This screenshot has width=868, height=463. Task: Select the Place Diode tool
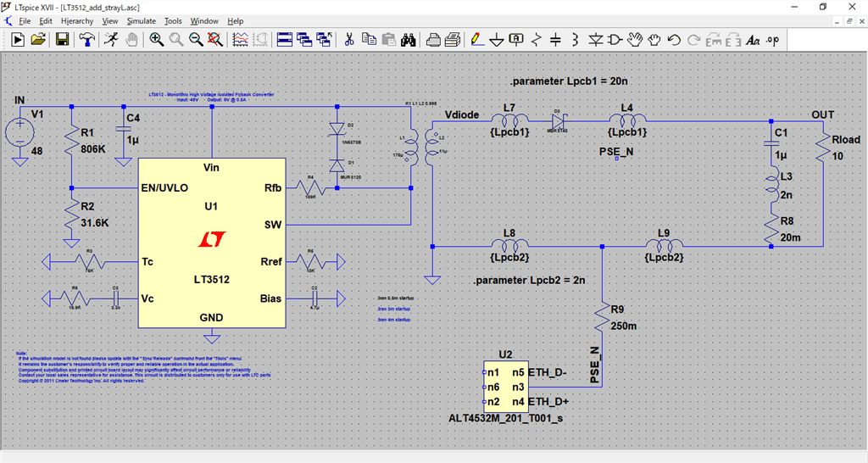(595, 39)
